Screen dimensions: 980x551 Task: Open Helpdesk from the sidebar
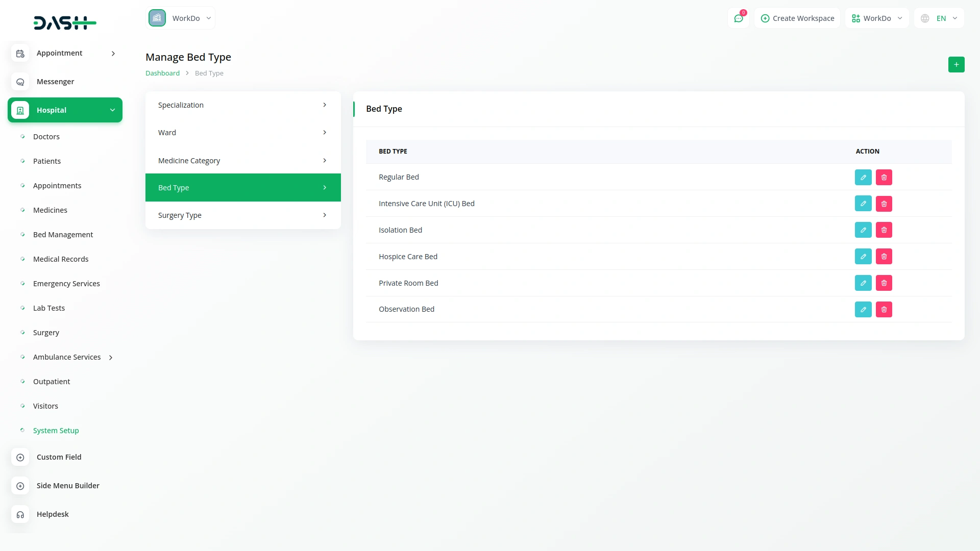point(53,514)
